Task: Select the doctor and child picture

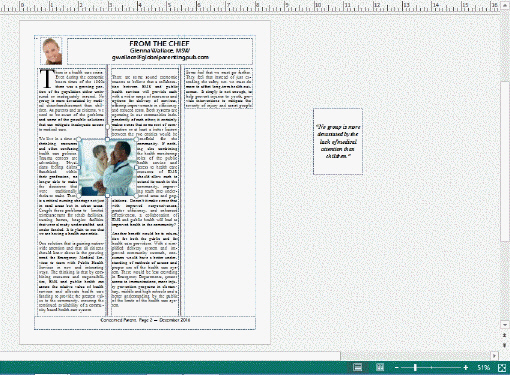Action: (107, 167)
